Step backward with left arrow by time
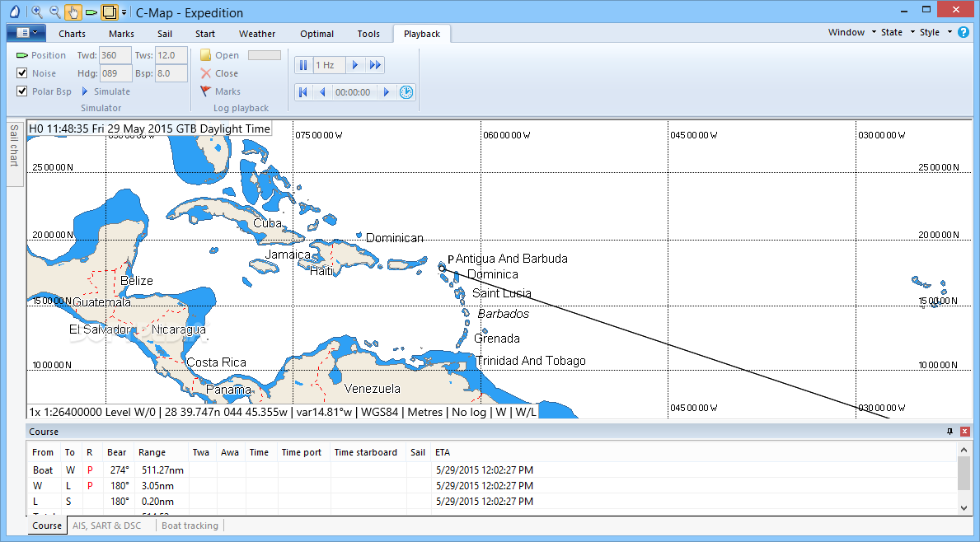980x542 pixels. pos(322,91)
